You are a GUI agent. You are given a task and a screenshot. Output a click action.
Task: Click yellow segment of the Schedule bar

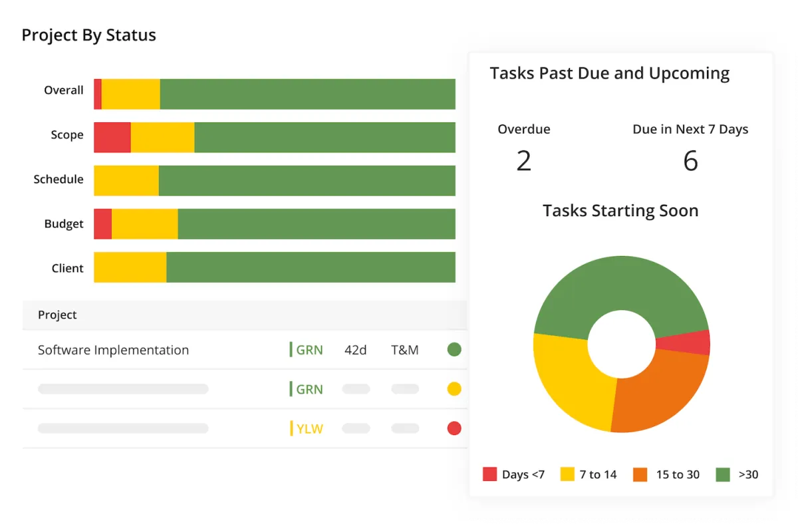pyautogui.click(x=126, y=181)
